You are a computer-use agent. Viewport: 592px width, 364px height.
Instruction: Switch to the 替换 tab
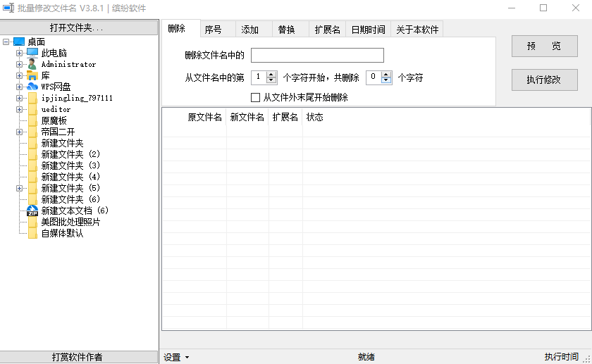290,30
